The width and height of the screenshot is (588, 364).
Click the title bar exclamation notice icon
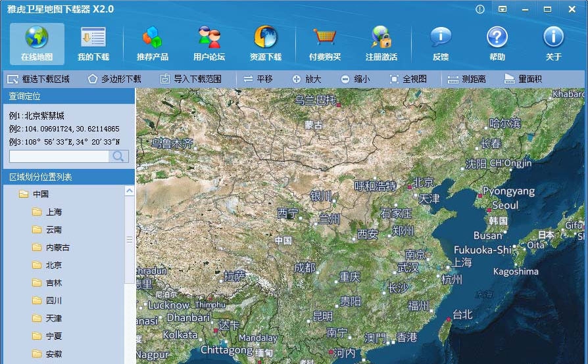[x=479, y=9]
